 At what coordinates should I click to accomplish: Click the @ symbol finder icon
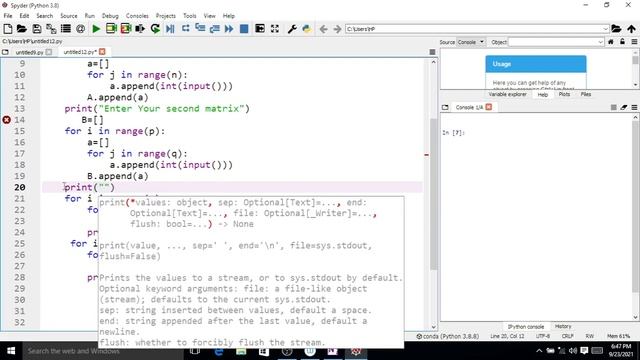coord(80,29)
